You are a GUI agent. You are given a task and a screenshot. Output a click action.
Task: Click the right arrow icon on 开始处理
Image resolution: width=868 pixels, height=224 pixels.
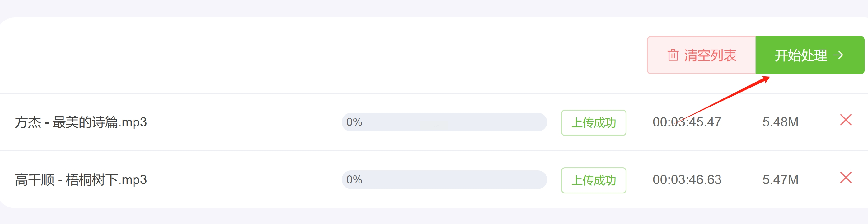point(838,55)
